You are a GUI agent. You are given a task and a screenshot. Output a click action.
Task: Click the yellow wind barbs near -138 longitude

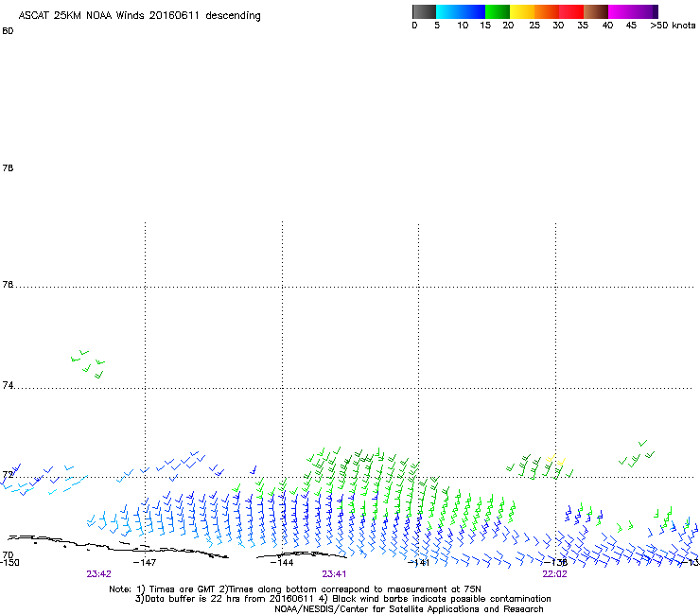556,460
